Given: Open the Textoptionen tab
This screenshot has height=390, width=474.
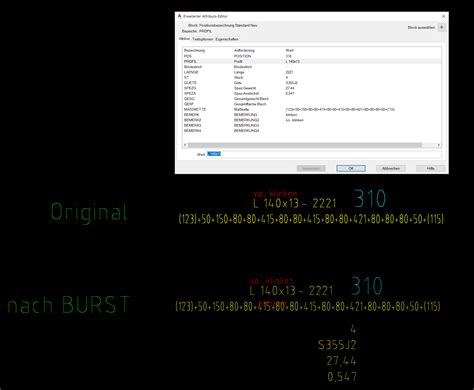Looking at the screenshot, I should pos(202,39).
